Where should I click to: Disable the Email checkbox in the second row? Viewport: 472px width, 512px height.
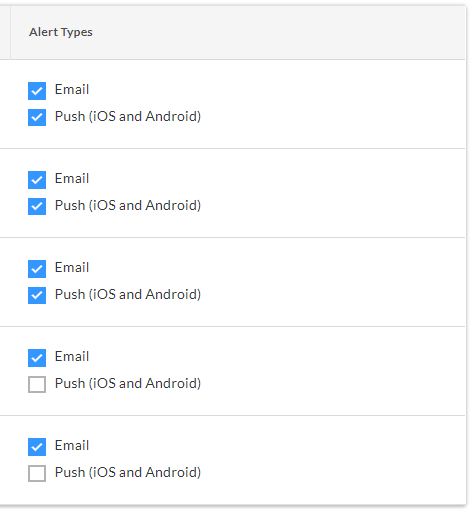pyautogui.click(x=37, y=180)
